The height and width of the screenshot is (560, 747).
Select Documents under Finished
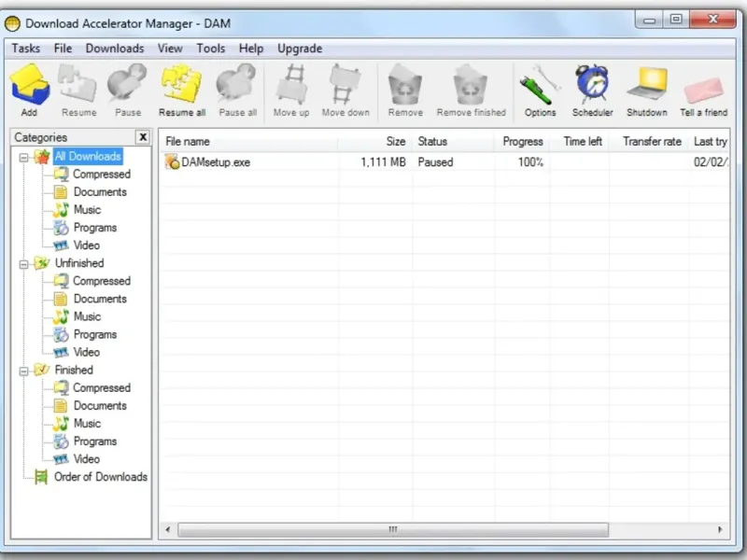click(x=100, y=405)
